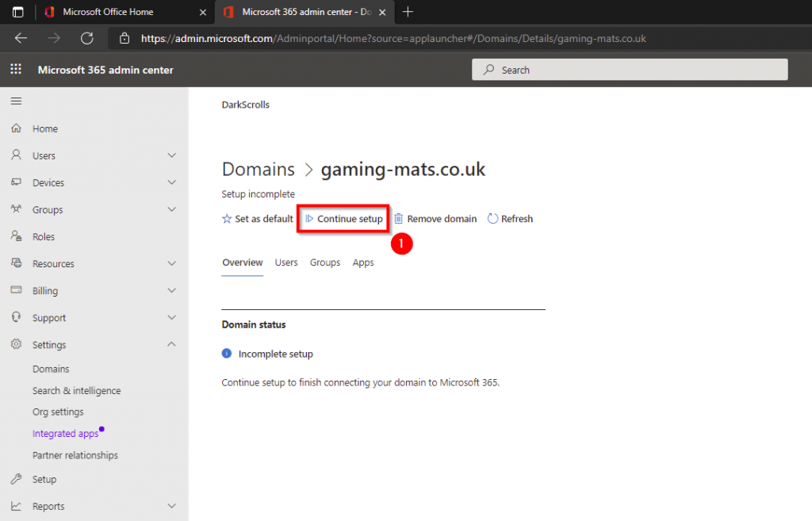812x521 pixels.
Task: Click the Set as default star icon
Action: (x=226, y=219)
